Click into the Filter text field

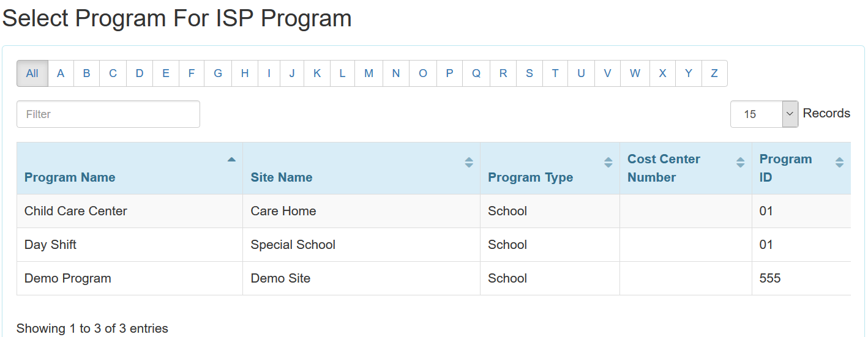108,114
